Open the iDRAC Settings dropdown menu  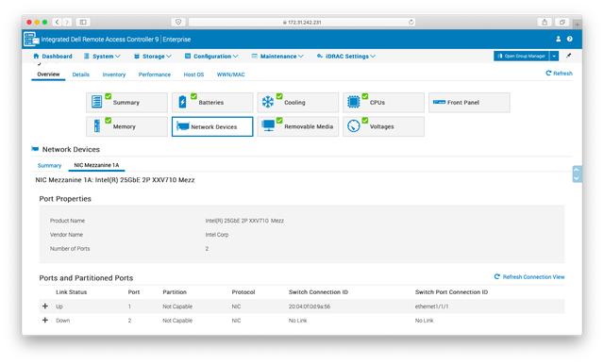click(346, 57)
